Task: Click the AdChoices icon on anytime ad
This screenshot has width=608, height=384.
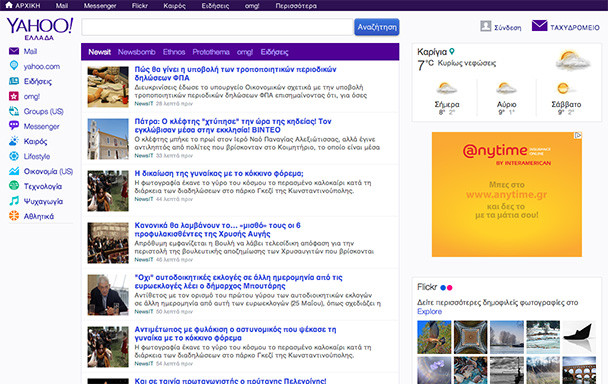Action: (578, 136)
